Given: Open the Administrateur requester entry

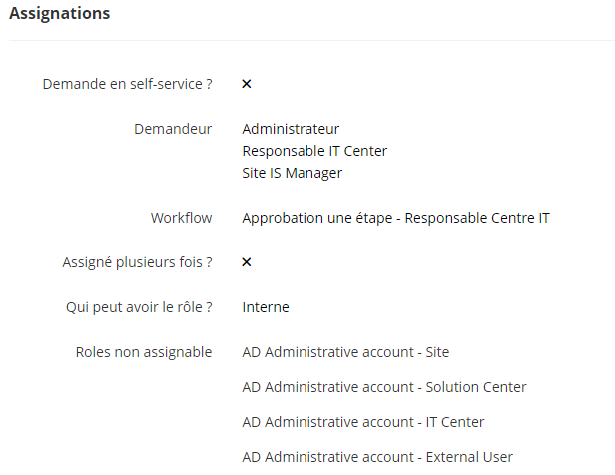Looking at the screenshot, I should click(x=290, y=129).
